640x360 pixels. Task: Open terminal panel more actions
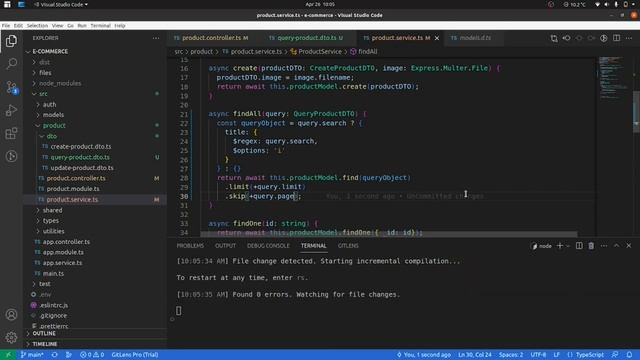click(604, 246)
